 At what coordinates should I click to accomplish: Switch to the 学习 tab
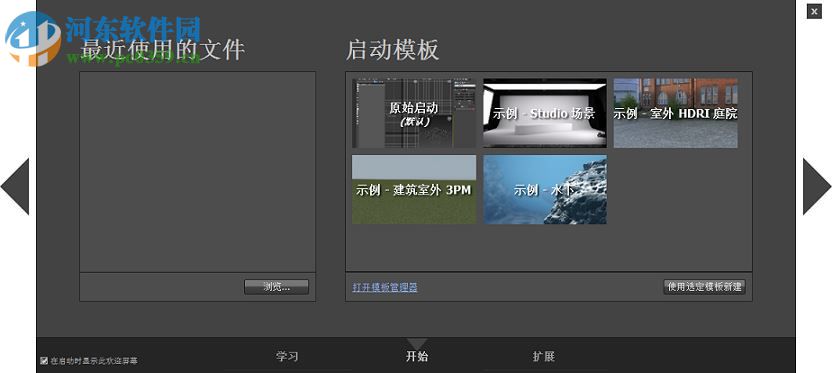pyautogui.click(x=287, y=357)
